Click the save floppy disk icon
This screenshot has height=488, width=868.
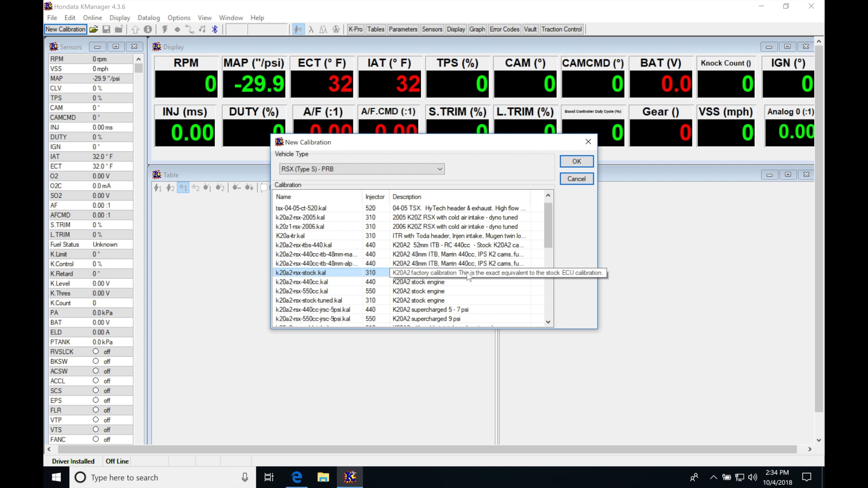pos(106,29)
